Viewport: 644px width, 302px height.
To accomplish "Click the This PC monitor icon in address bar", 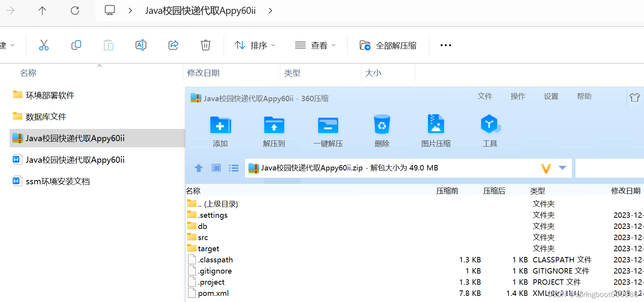I will point(110,10).
